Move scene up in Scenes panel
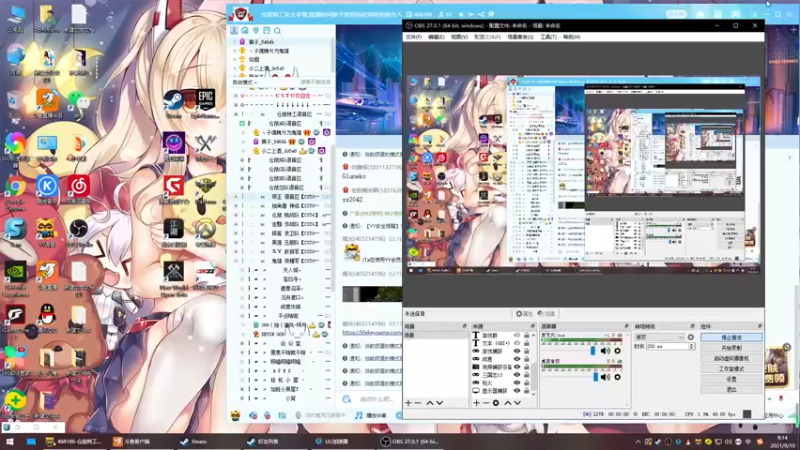 pos(430,403)
